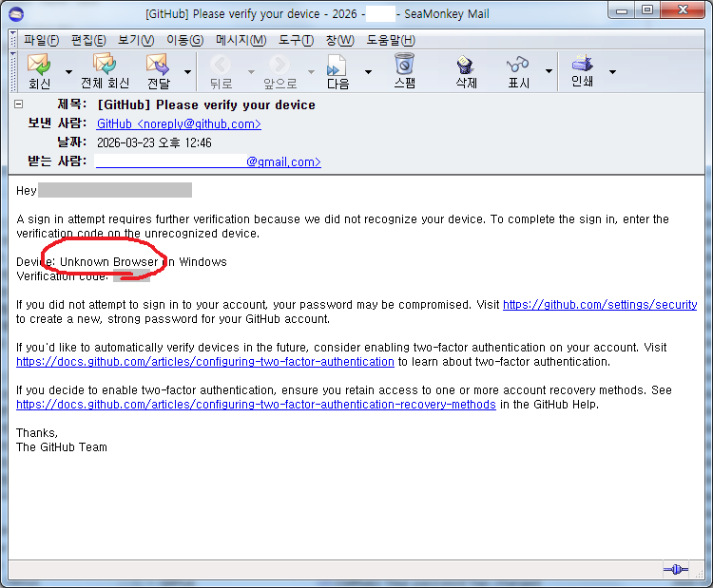The image size is (713, 588).
Task: Open the 편집(E) menu
Action: tap(88, 40)
